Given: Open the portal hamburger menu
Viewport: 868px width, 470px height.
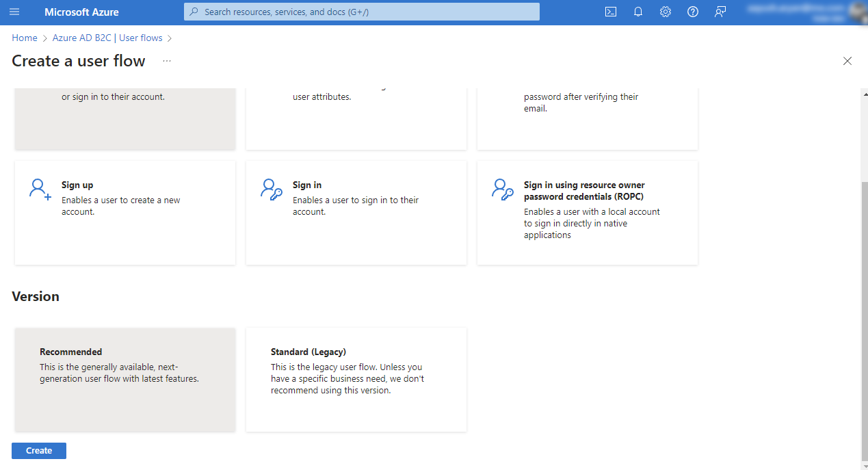Looking at the screenshot, I should tap(14, 12).
